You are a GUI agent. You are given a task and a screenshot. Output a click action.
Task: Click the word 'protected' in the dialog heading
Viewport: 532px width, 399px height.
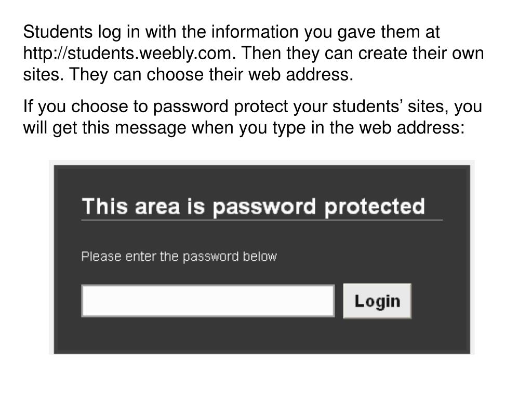point(375,207)
